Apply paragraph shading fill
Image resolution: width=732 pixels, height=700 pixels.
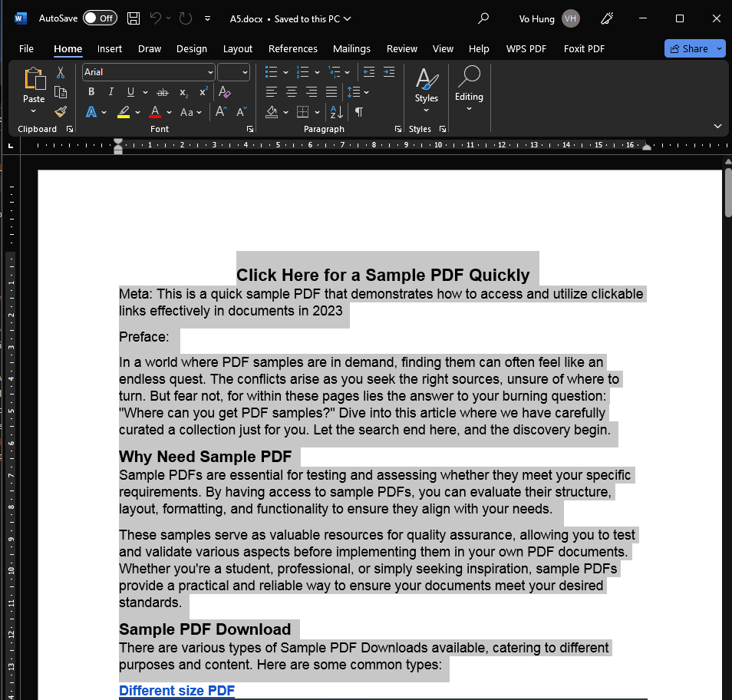(272, 112)
